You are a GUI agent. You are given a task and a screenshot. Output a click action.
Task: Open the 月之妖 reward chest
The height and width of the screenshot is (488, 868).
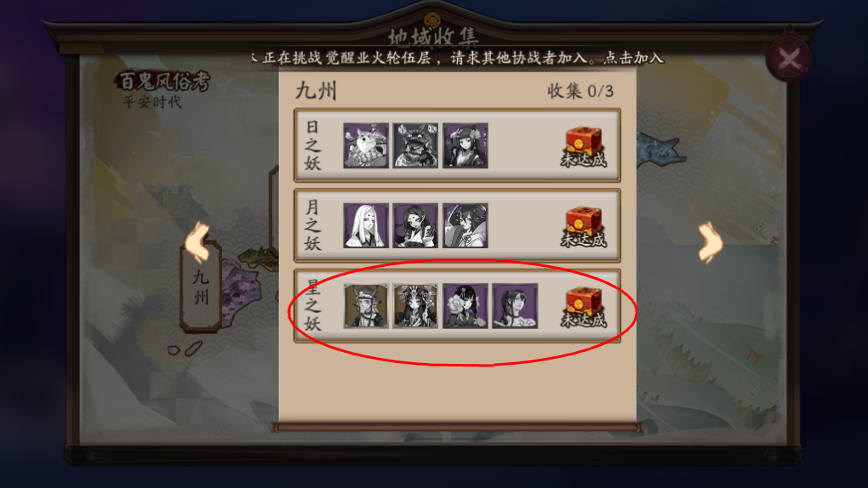[x=584, y=227]
